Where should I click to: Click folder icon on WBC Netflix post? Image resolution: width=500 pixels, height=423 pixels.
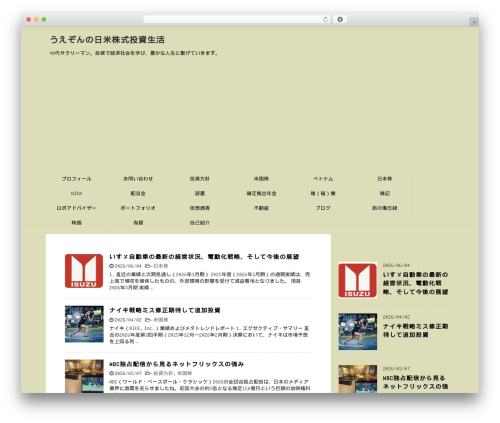[148, 373]
